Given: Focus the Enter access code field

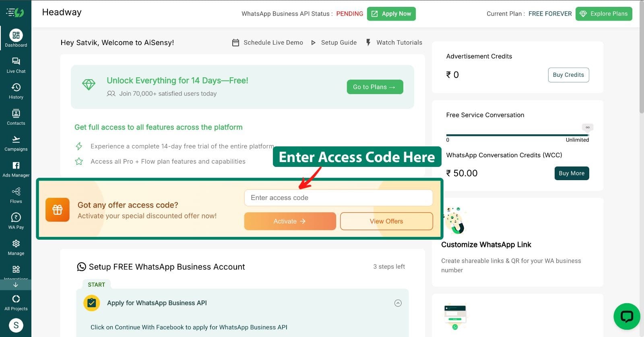Looking at the screenshot, I should [x=339, y=198].
